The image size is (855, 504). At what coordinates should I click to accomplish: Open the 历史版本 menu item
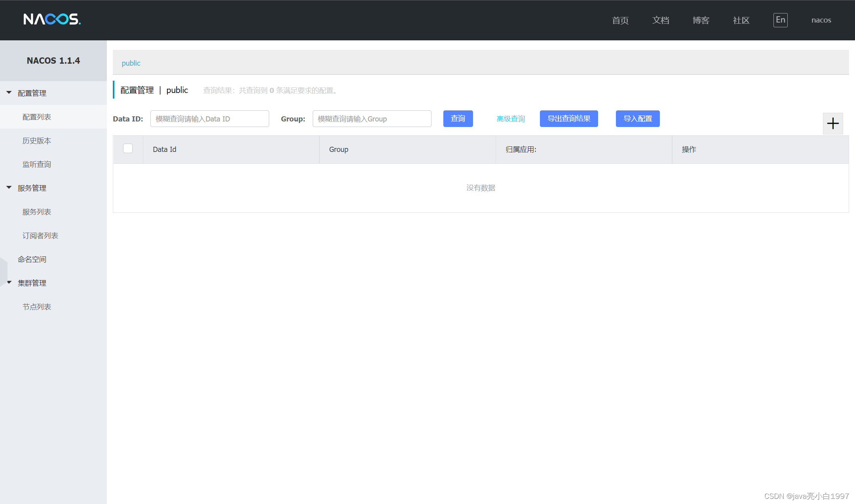tap(37, 141)
